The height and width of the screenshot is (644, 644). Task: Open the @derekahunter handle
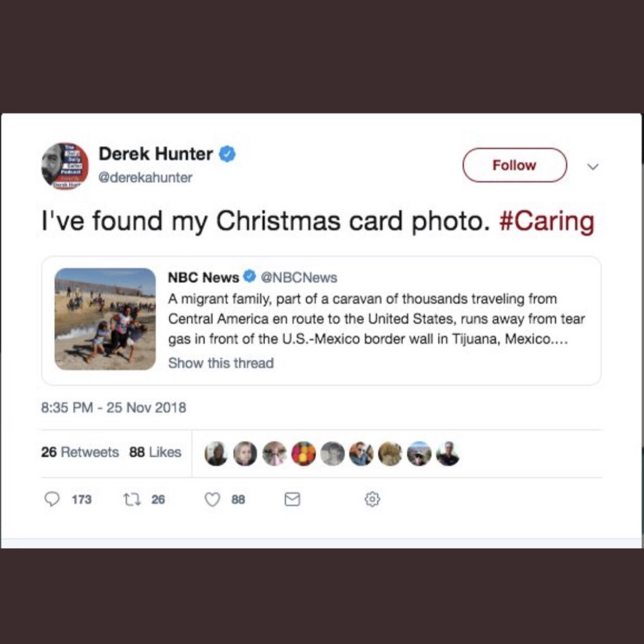tap(145, 177)
